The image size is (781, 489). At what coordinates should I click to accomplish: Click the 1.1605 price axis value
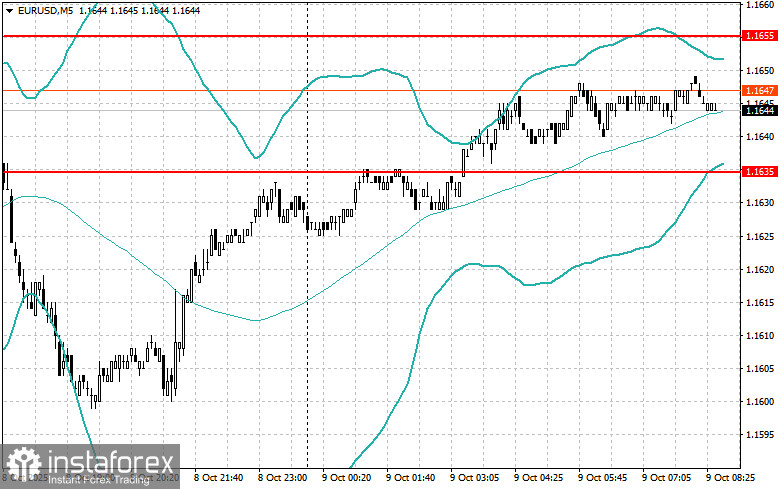coord(760,369)
